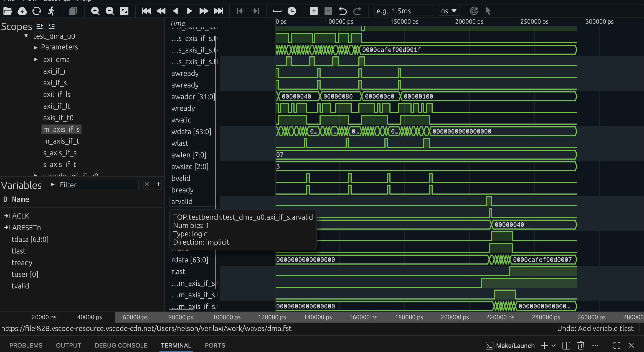Zoom in on the waveform
644x352 pixels.
pyautogui.click(x=95, y=11)
